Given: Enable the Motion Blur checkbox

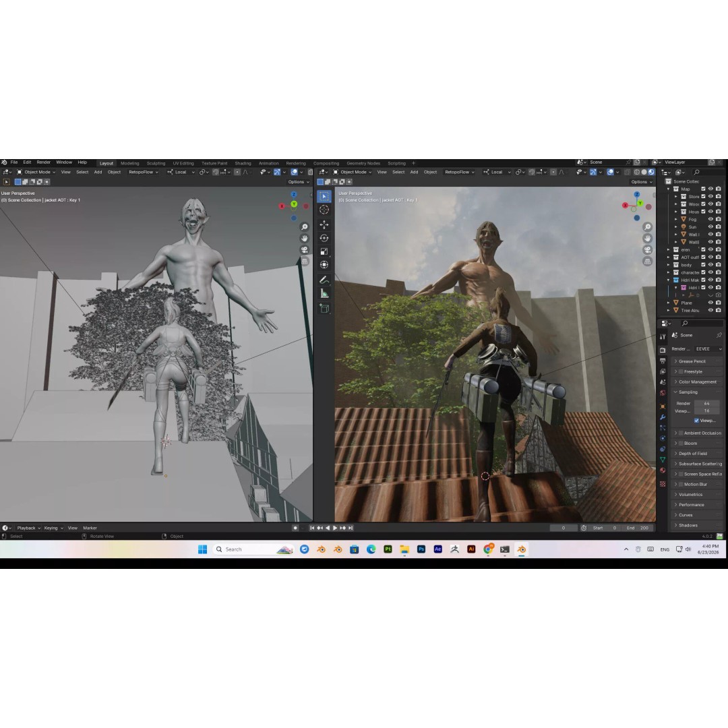Looking at the screenshot, I should (x=681, y=484).
